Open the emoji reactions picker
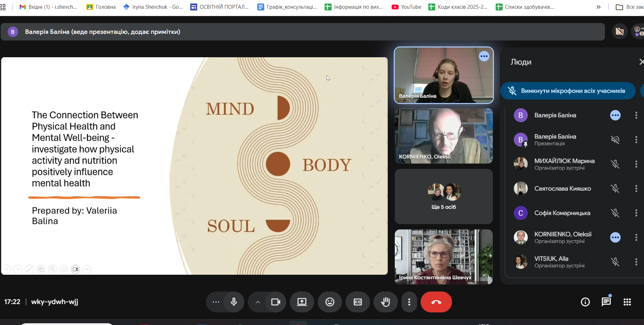This screenshot has width=644, height=325. tap(330, 302)
